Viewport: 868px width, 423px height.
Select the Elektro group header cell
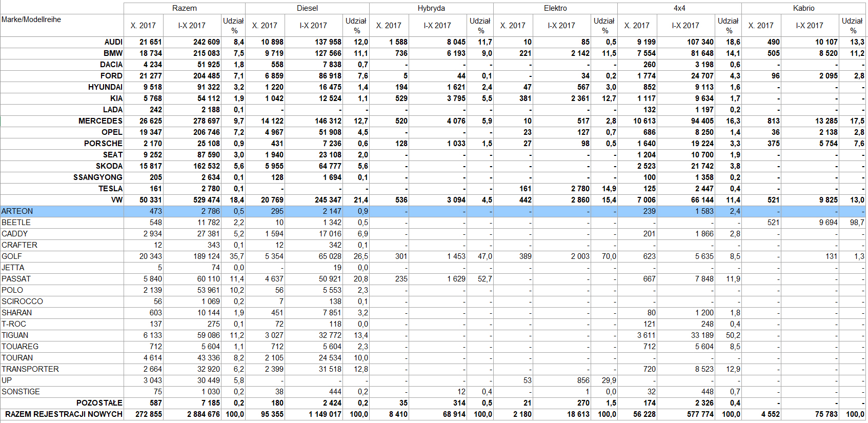[555, 8]
